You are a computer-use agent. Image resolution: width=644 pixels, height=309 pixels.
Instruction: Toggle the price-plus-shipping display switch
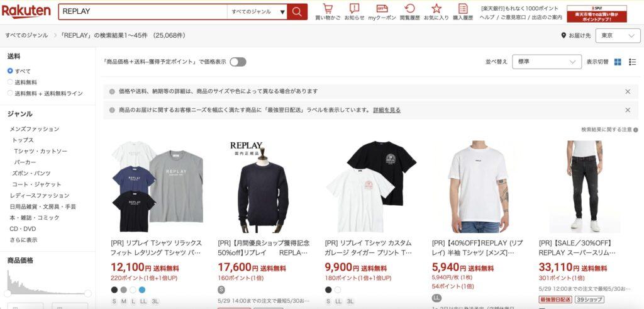pos(238,62)
